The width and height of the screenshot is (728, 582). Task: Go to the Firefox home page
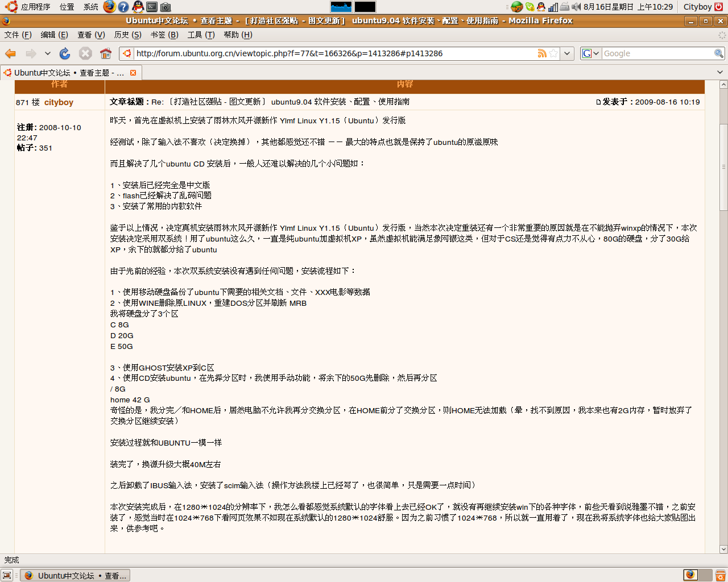click(x=106, y=53)
